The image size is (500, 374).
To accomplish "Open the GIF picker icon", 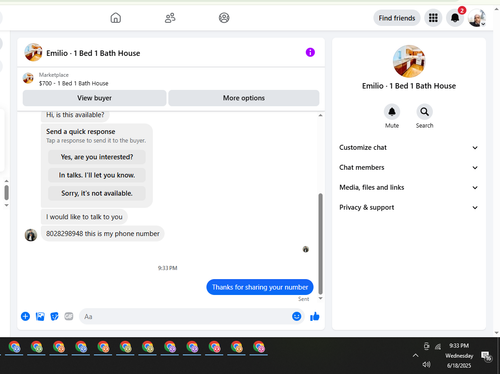I will coord(69,316).
